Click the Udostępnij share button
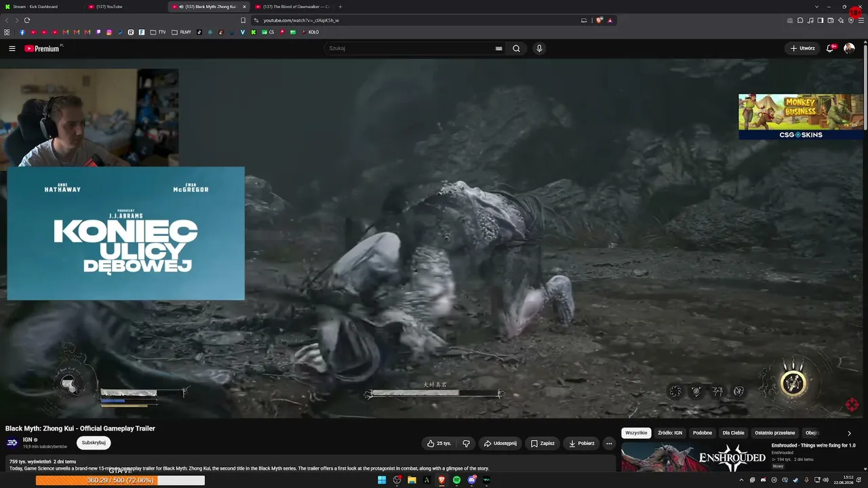Viewport: 868px width, 488px height. (500, 443)
